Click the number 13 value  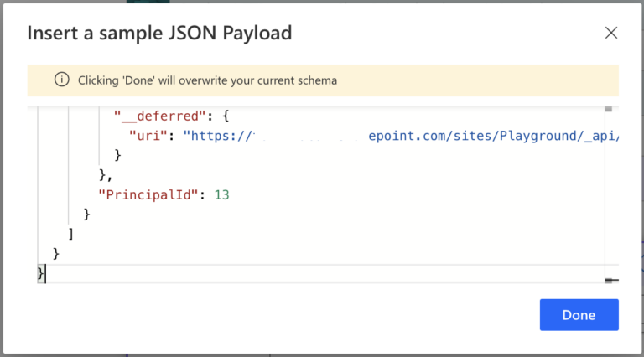pos(221,195)
